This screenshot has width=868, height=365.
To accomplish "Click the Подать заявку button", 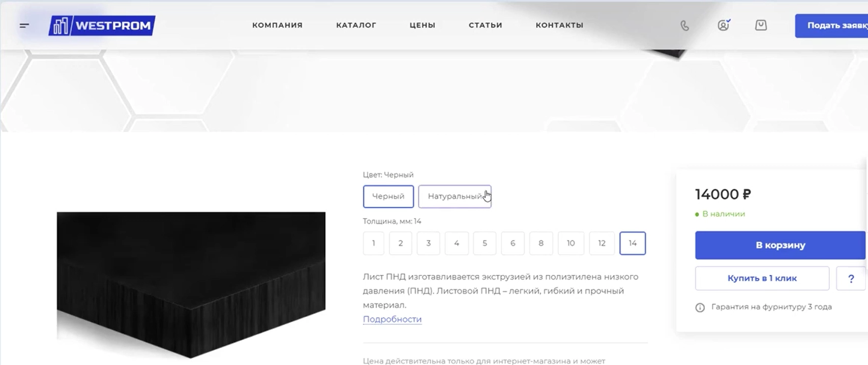I will coord(831,25).
